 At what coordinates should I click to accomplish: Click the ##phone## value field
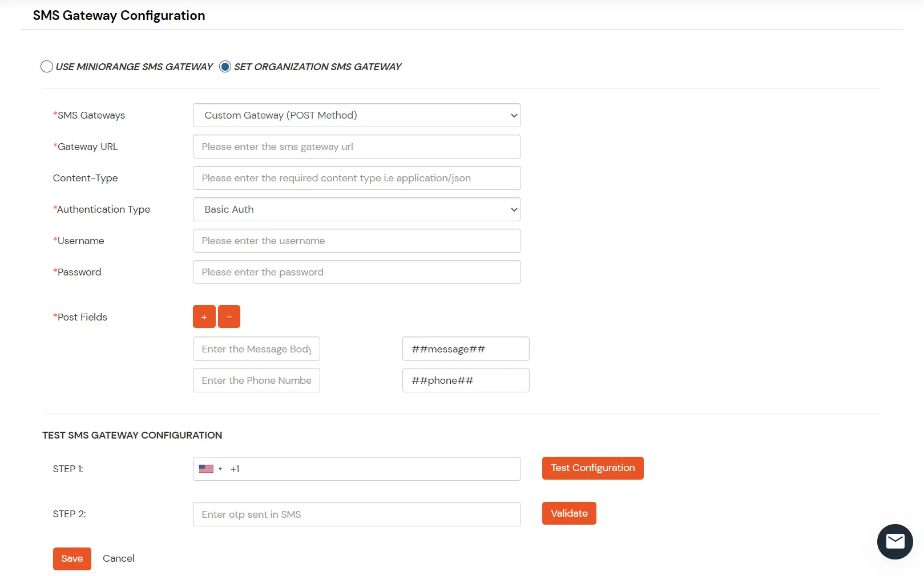[x=465, y=380]
